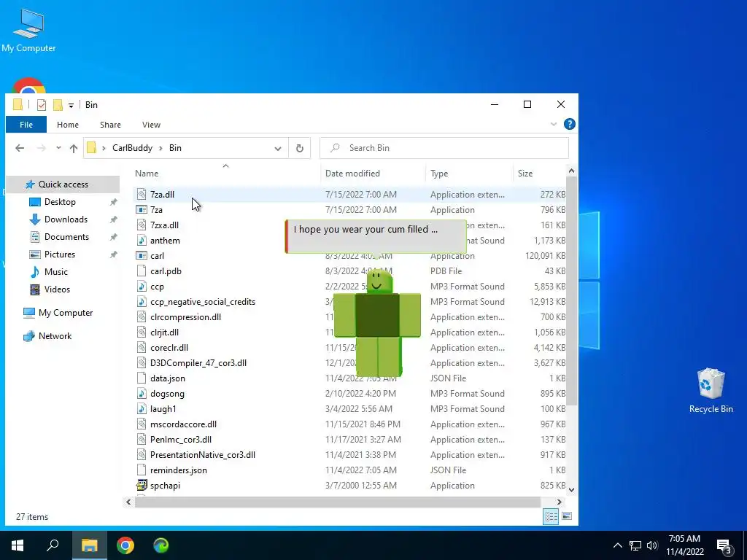The width and height of the screenshot is (747, 560).
Task: Launch Microsoft Edge from taskbar
Action: tap(161, 545)
